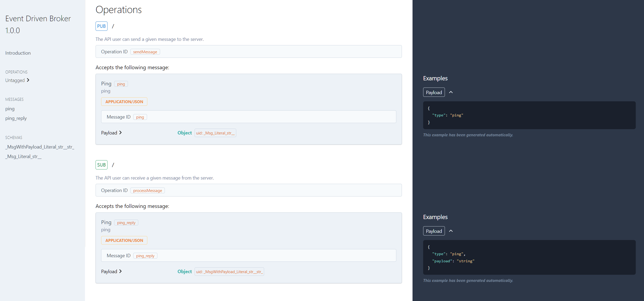Open the ping_reply message in the sidebar

tap(16, 118)
